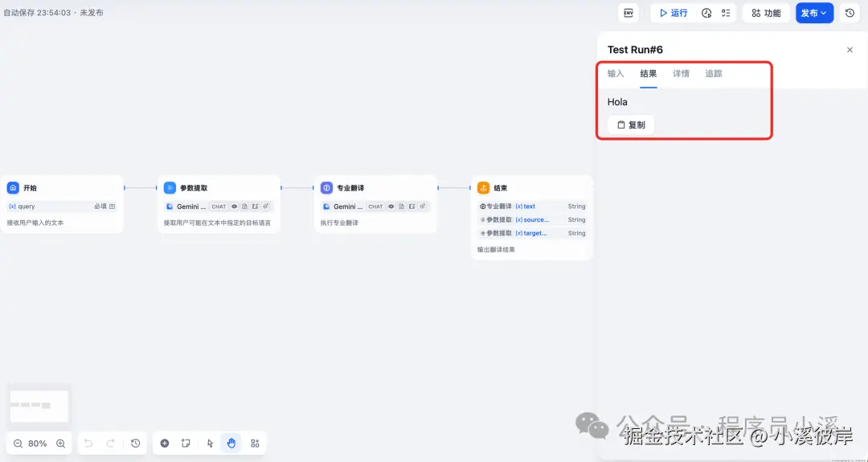Add a new node with plus icon

coord(165,444)
